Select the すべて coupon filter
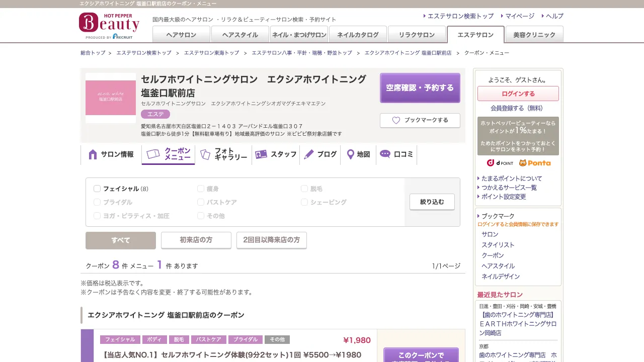The image size is (644, 362). (121, 240)
